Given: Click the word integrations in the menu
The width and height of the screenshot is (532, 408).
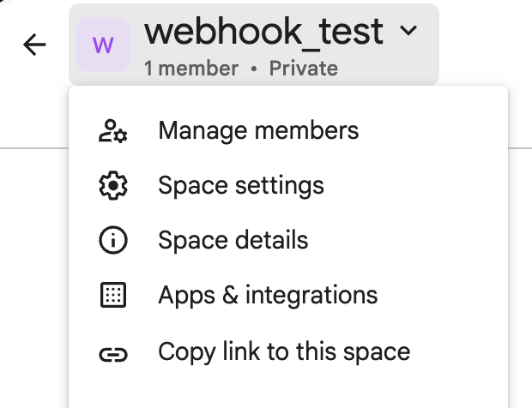Looking at the screenshot, I should [311, 296].
